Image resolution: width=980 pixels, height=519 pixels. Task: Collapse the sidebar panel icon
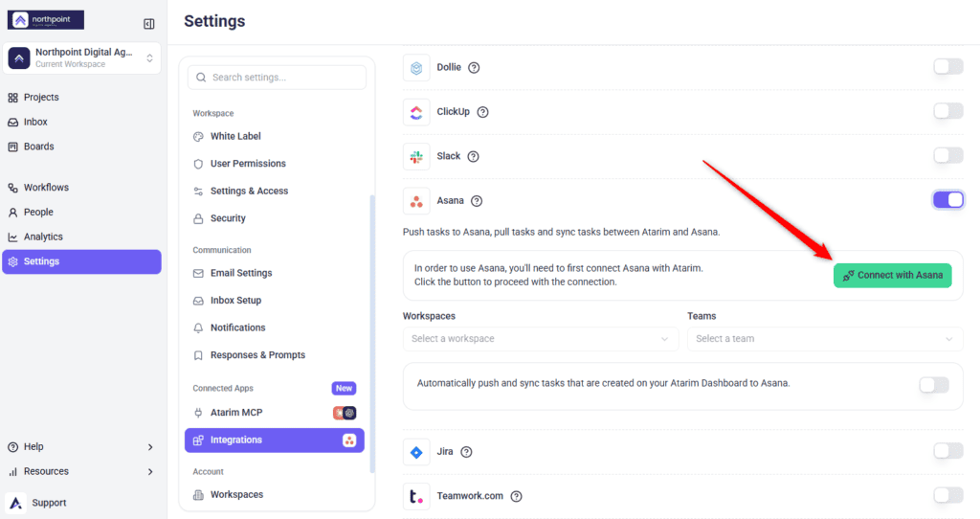(148, 24)
